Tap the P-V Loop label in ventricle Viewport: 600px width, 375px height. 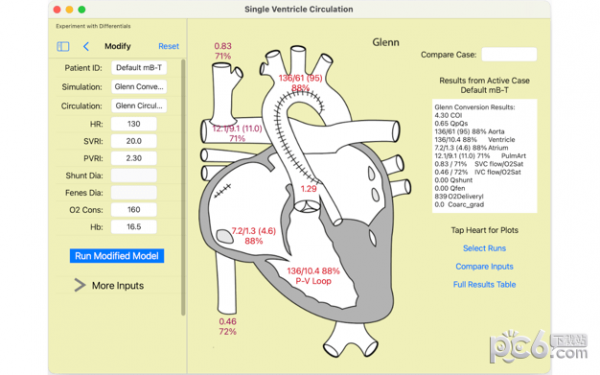[x=313, y=281]
